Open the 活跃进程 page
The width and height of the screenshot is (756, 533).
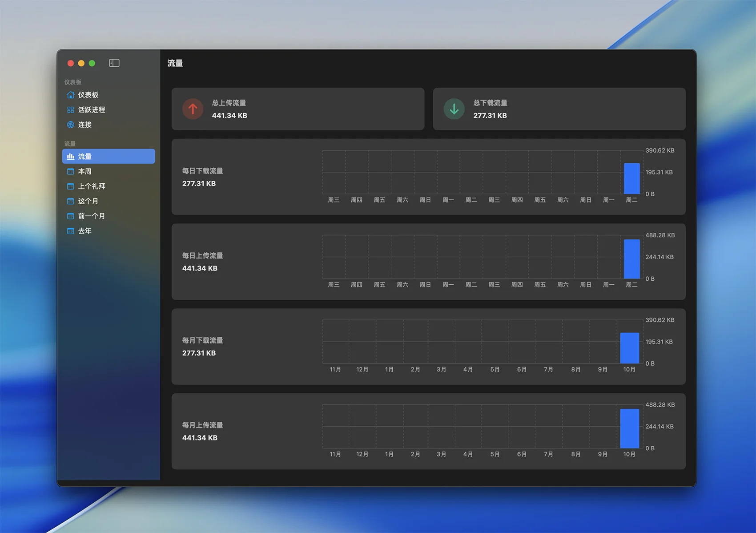tap(91, 110)
